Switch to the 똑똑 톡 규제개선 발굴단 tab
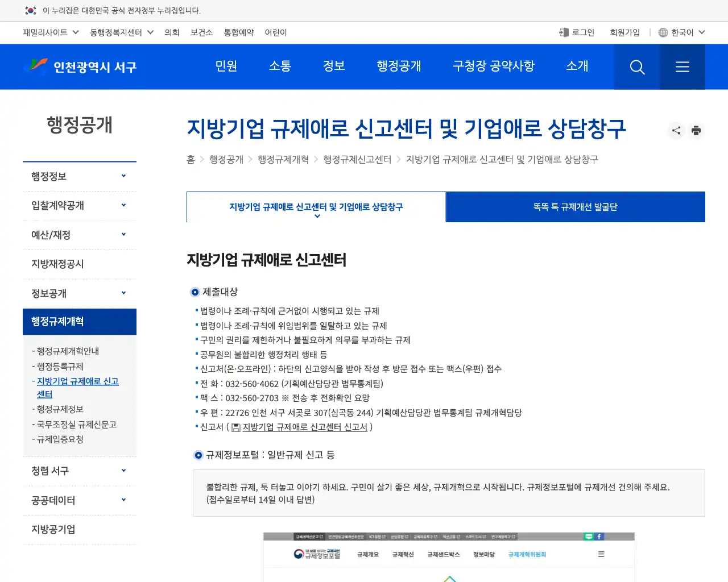This screenshot has height=582, width=728. pos(575,207)
